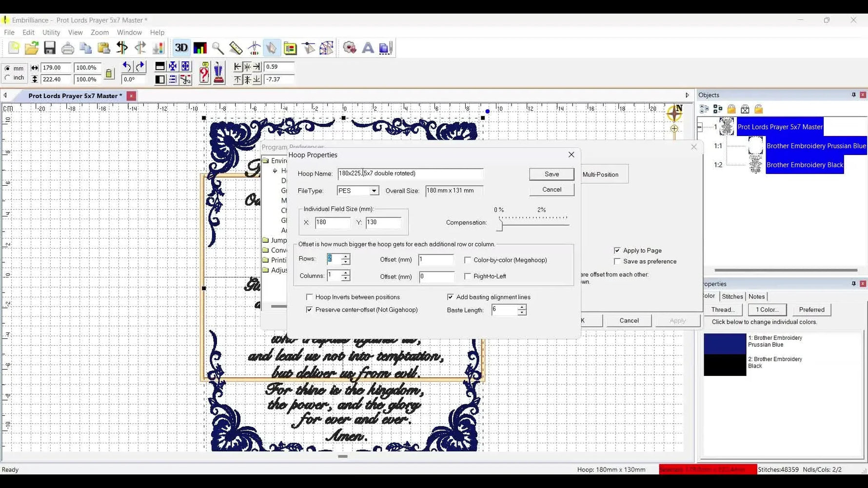
Task: Open the Utility menu
Action: 51,32
